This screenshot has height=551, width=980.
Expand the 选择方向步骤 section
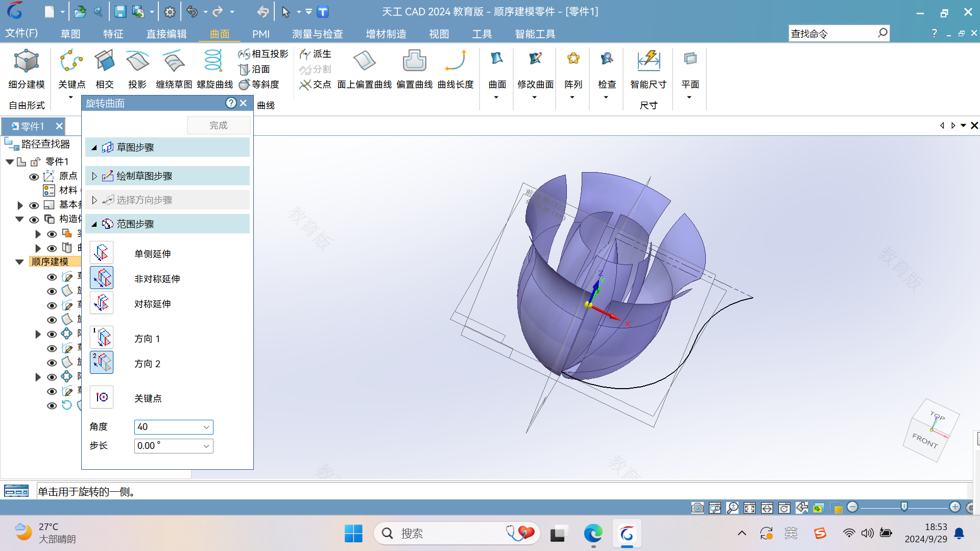(x=94, y=200)
